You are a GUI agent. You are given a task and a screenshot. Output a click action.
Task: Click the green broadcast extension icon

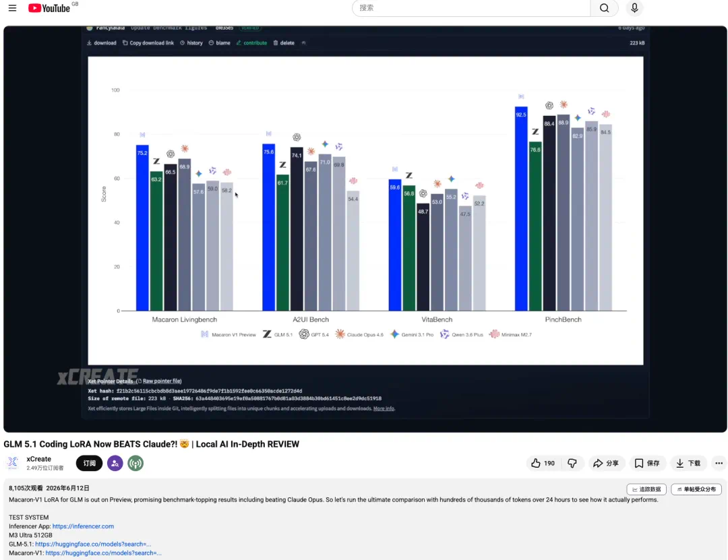coord(135,463)
